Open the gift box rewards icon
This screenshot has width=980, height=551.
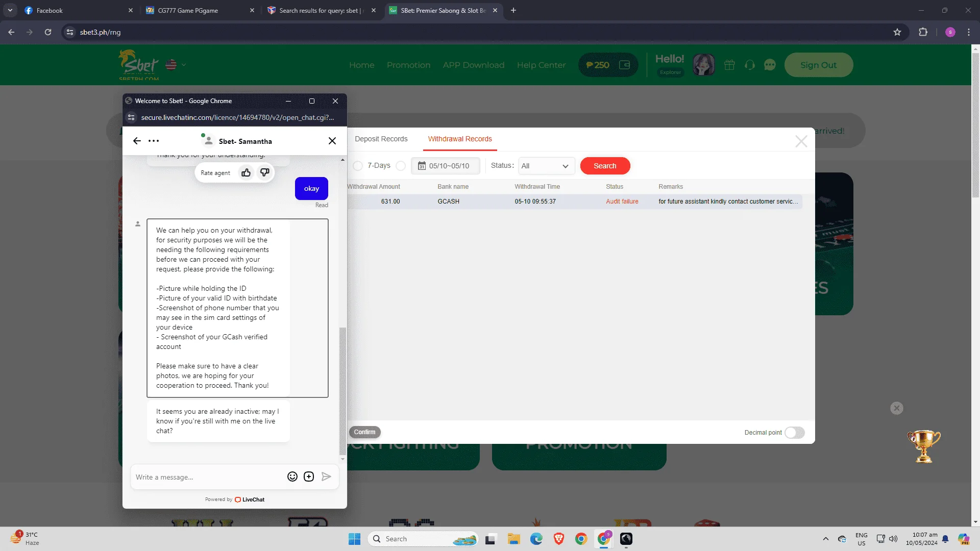729,65
